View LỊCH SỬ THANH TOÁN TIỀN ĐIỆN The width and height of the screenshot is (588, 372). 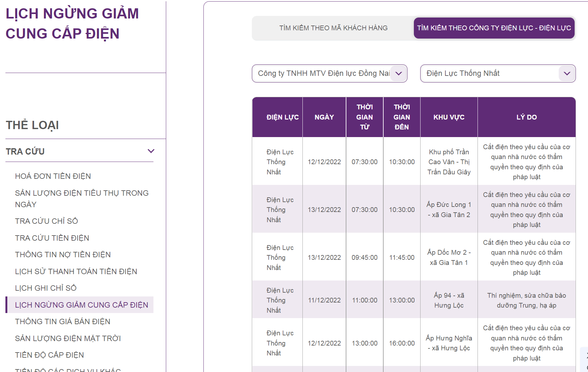(x=76, y=271)
